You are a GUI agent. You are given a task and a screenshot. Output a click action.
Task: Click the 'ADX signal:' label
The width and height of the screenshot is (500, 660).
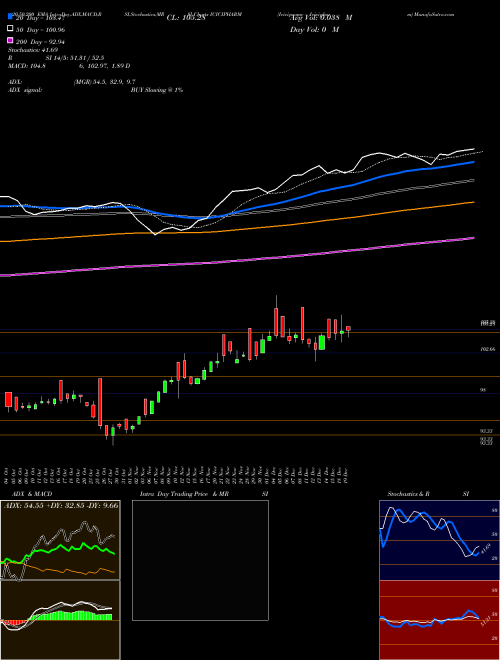[x=25, y=90]
